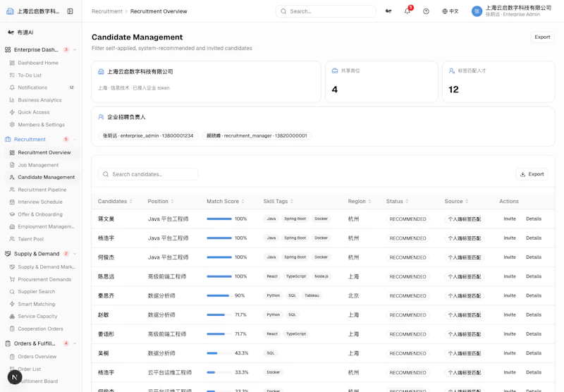The width and height of the screenshot is (564, 392).
Task: Click the recruitment_manager contact chip
Action: click(257, 135)
